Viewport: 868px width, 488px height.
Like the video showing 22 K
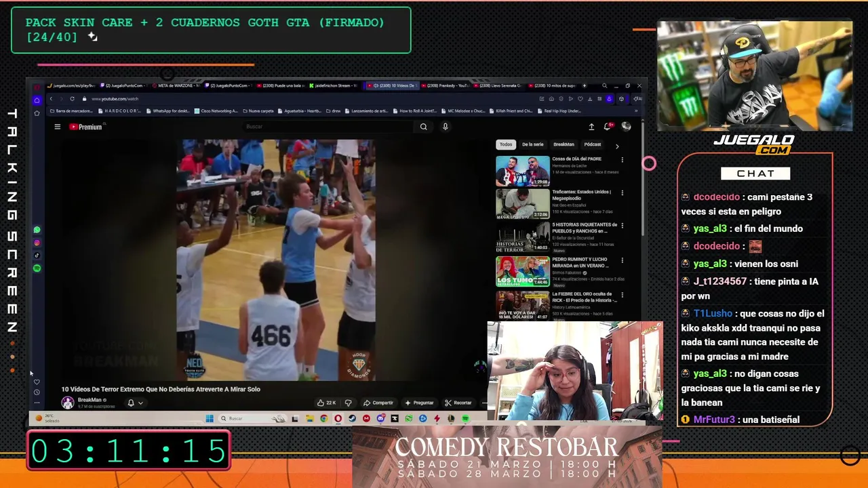(326, 403)
